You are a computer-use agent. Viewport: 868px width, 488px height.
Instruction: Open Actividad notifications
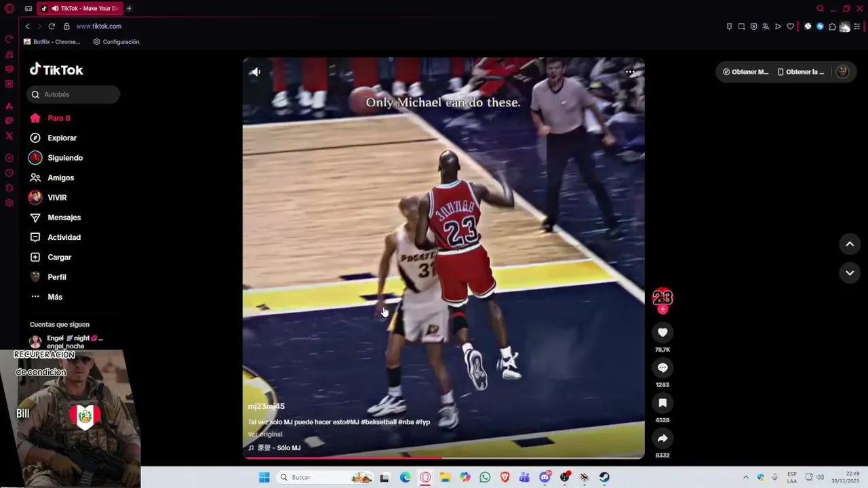point(56,237)
